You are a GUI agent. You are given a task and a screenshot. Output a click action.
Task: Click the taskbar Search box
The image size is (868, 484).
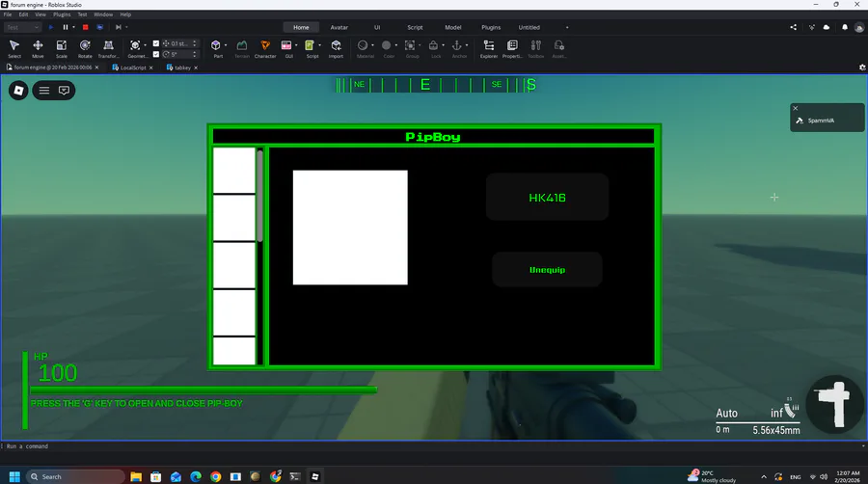pyautogui.click(x=75, y=476)
